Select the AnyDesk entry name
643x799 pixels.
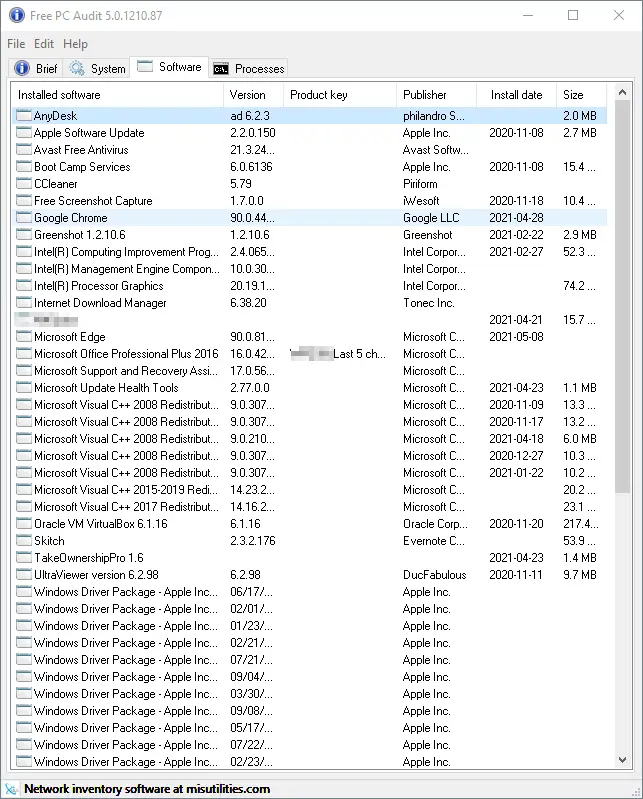click(x=55, y=116)
